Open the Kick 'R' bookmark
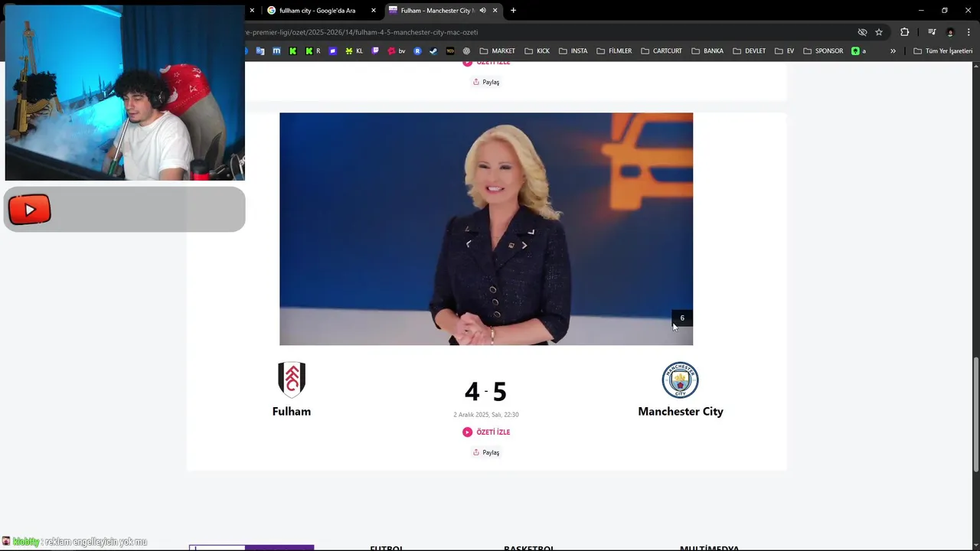980x551 pixels. click(x=312, y=51)
